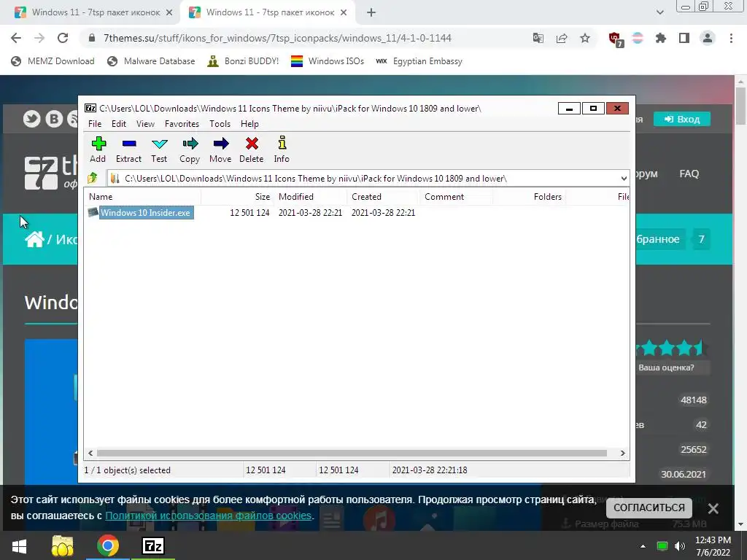Switch to the first Chrome tab
This screenshot has width=747, height=560.
pyautogui.click(x=93, y=12)
